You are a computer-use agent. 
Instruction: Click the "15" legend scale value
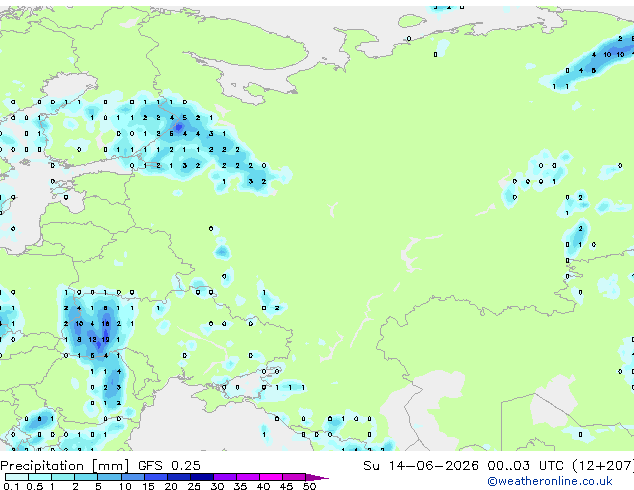point(148,486)
